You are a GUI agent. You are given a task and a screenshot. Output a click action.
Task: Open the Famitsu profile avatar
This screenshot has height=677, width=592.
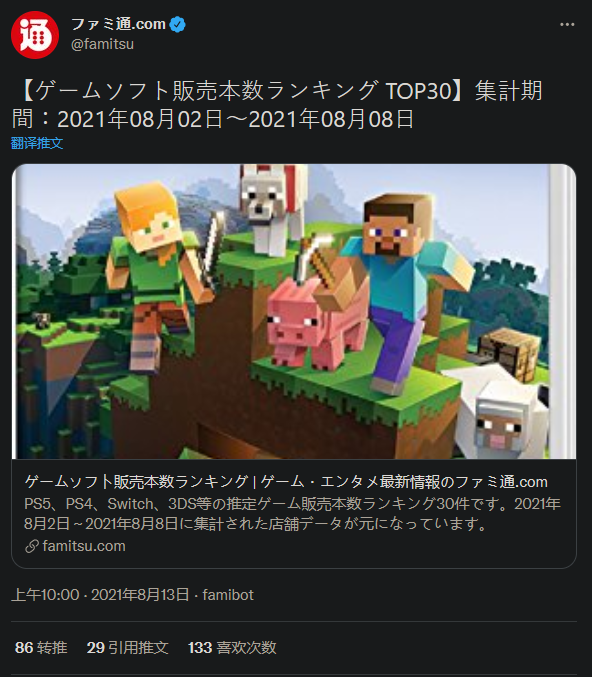pyautogui.click(x=35, y=35)
